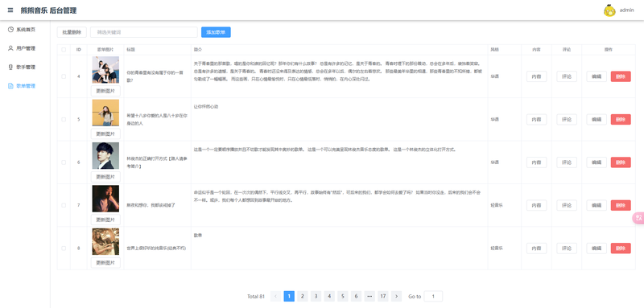Jump to page 17 in pagination
644x308 pixels.
tap(383, 296)
